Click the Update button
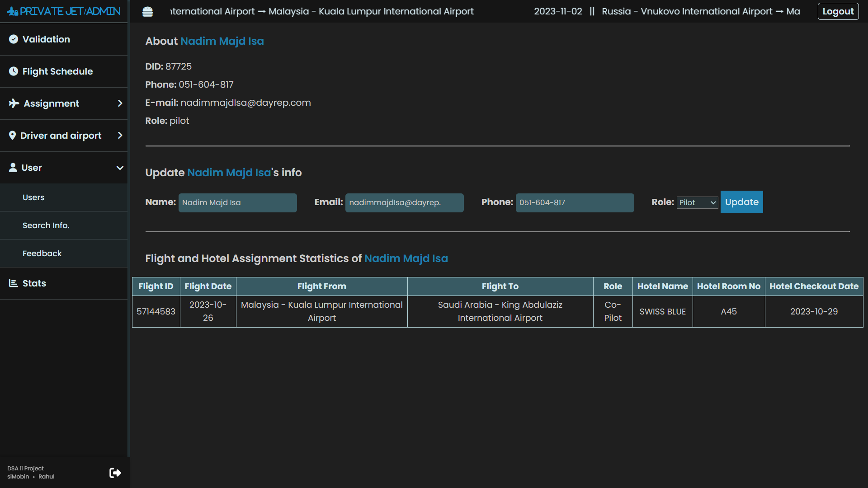 (741, 202)
